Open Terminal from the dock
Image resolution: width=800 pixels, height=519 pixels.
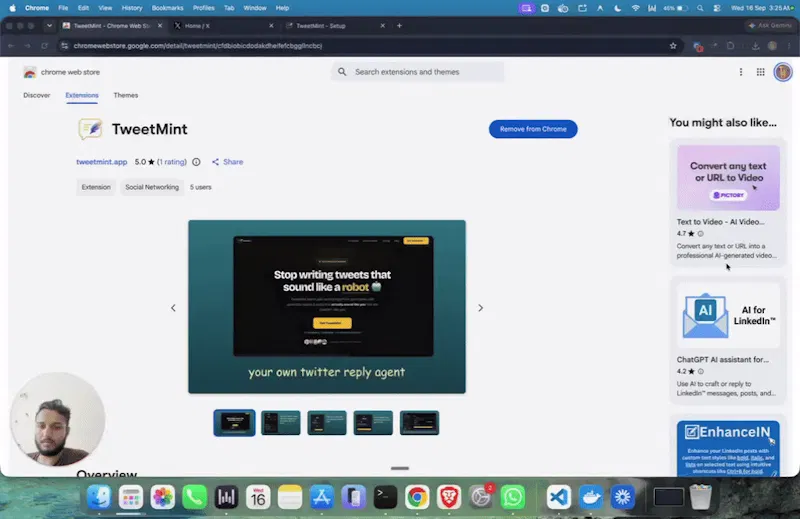click(385, 497)
